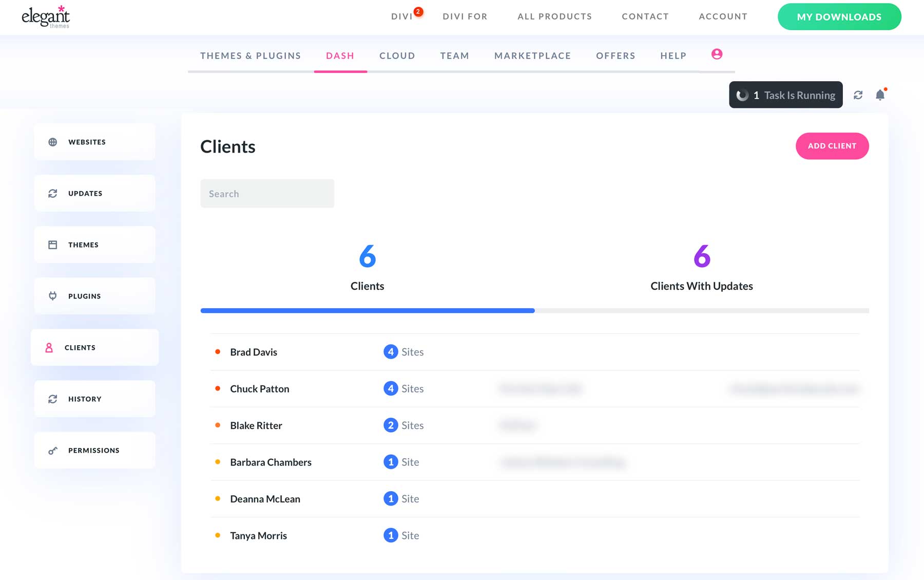This screenshot has width=924, height=580.
Task: Switch to the Offers tab
Action: pos(615,55)
